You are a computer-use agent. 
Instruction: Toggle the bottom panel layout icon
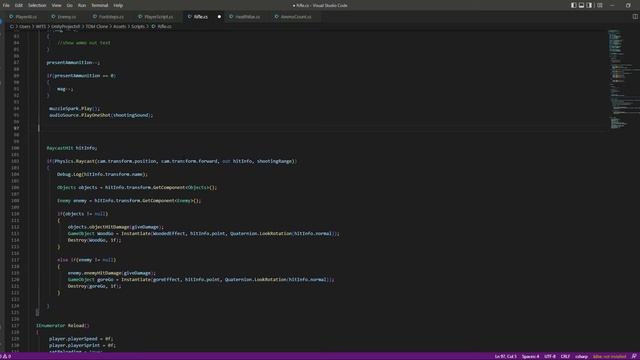[581, 5]
